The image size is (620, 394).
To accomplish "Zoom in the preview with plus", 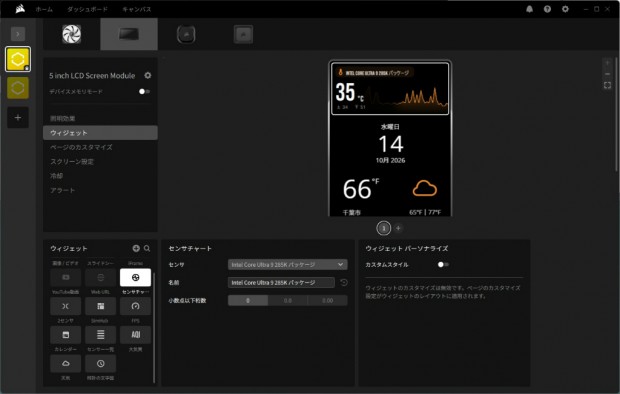I will (607, 63).
